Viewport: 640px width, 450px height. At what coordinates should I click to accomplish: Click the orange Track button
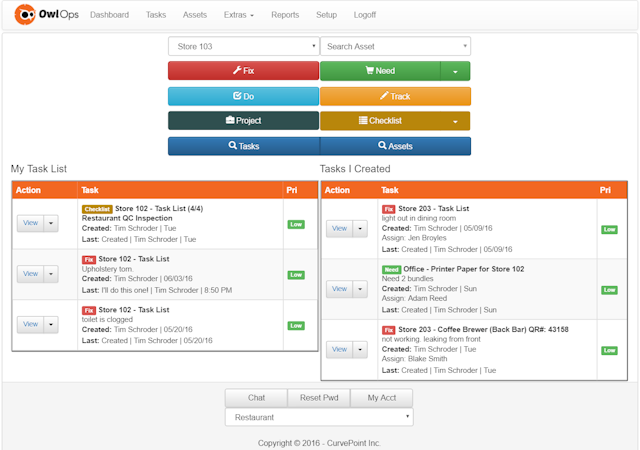point(396,96)
